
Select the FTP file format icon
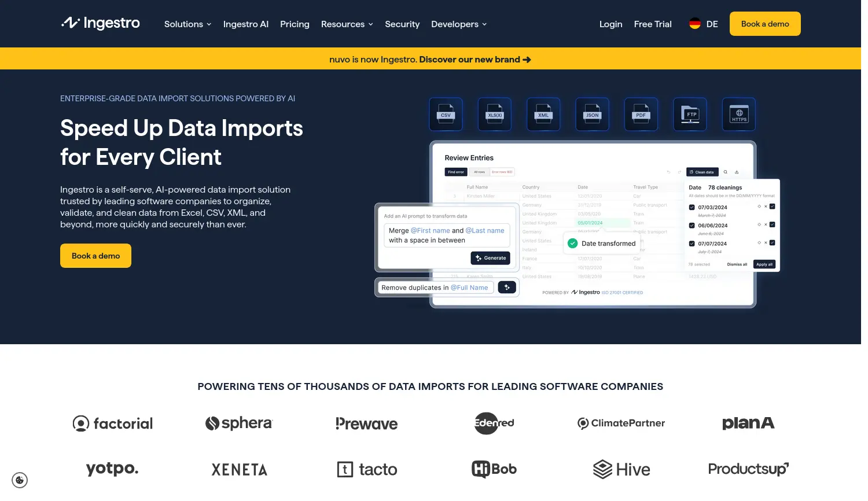pyautogui.click(x=690, y=114)
